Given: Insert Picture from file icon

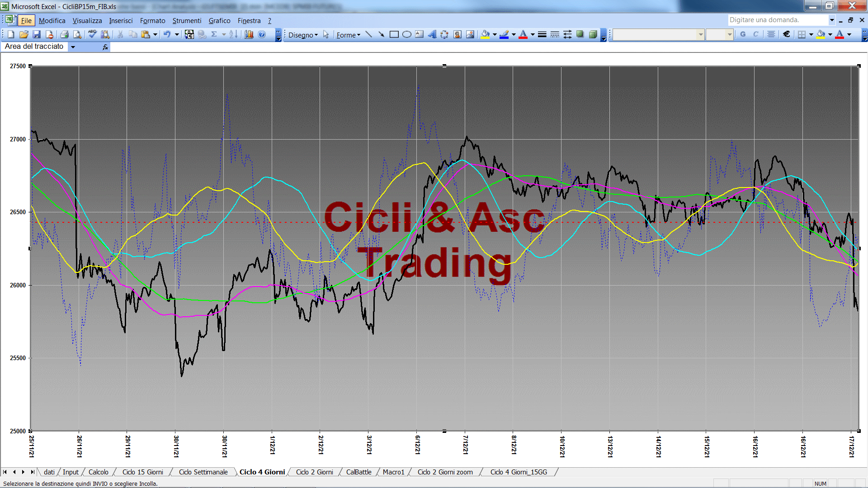Looking at the screenshot, I should pos(470,34).
